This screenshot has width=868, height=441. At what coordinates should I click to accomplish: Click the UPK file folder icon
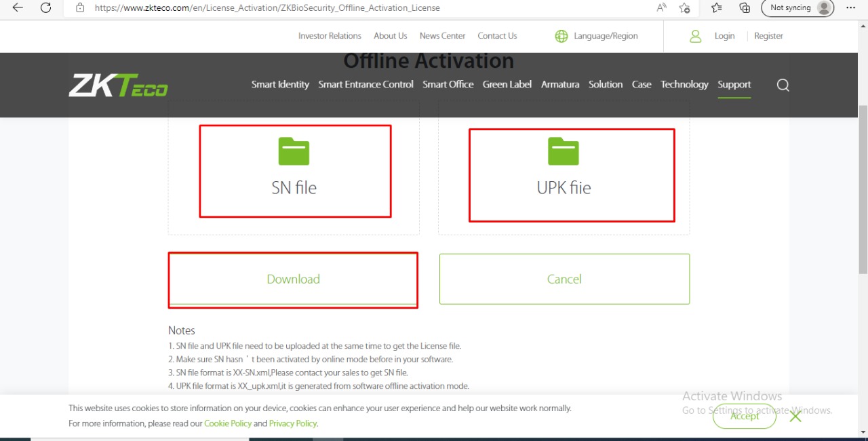(x=564, y=151)
